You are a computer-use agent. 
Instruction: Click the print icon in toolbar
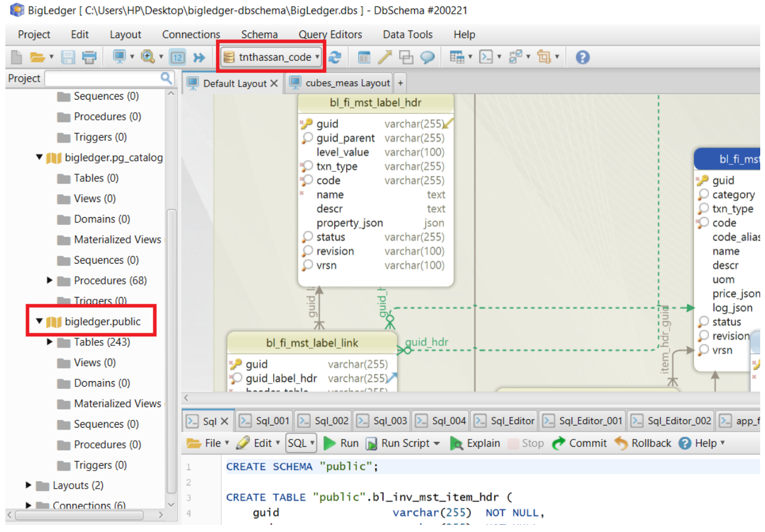click(x=90, y=57)
